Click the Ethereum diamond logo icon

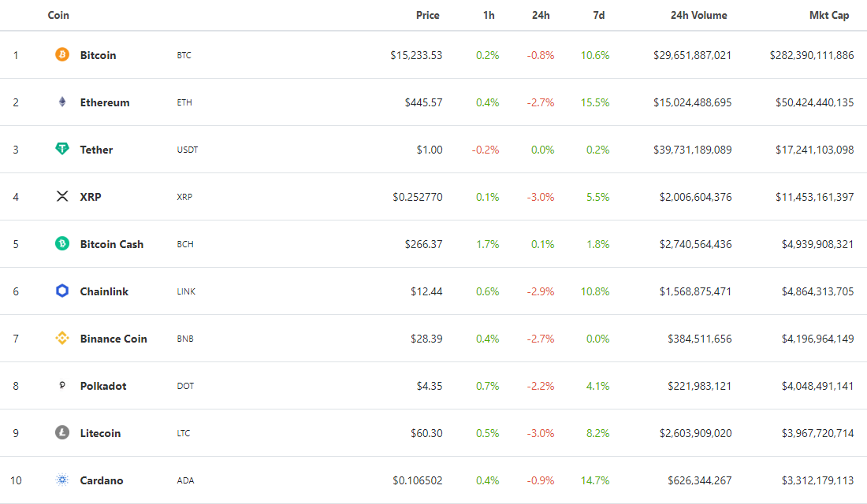(x=62, y=102)
